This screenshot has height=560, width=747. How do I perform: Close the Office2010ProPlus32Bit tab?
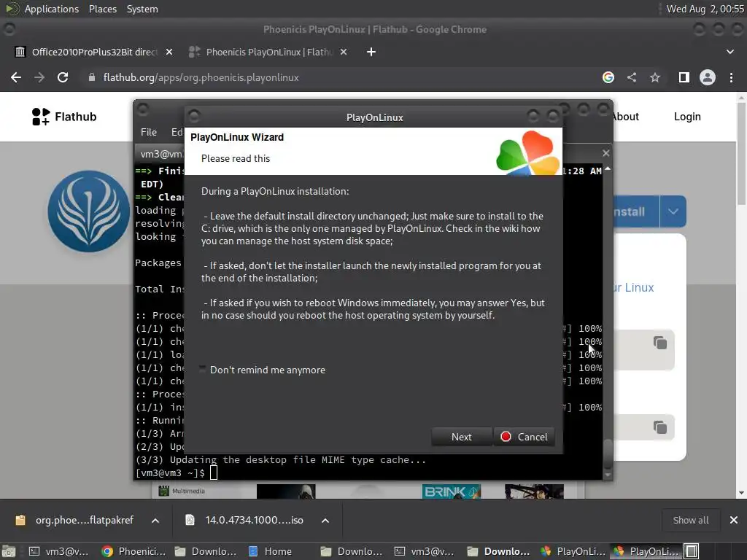click(169, 52)
